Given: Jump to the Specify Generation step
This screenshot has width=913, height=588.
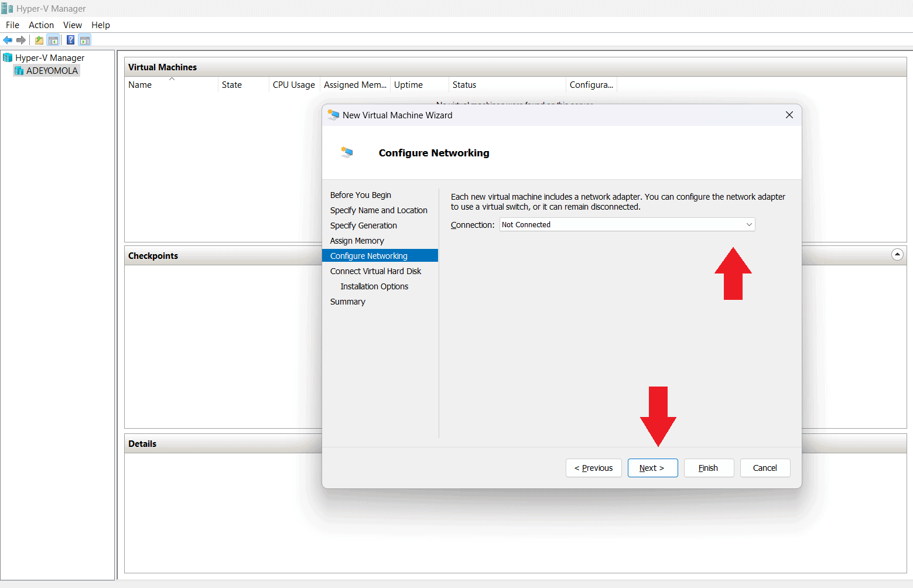Looking at the screenshot, I should pos(364,225).
